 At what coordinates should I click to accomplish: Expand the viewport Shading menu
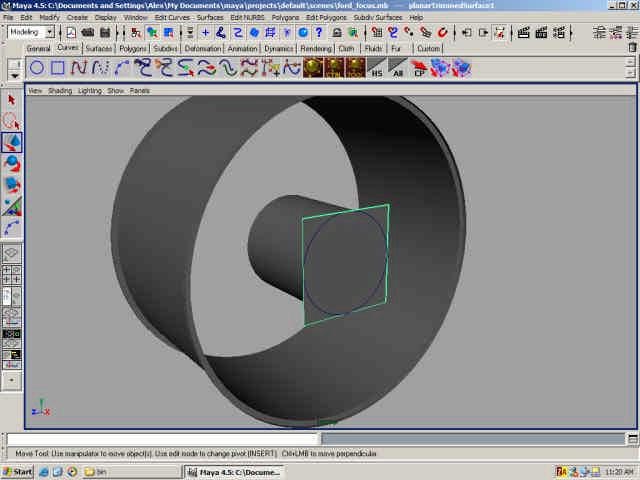point(61,90)
